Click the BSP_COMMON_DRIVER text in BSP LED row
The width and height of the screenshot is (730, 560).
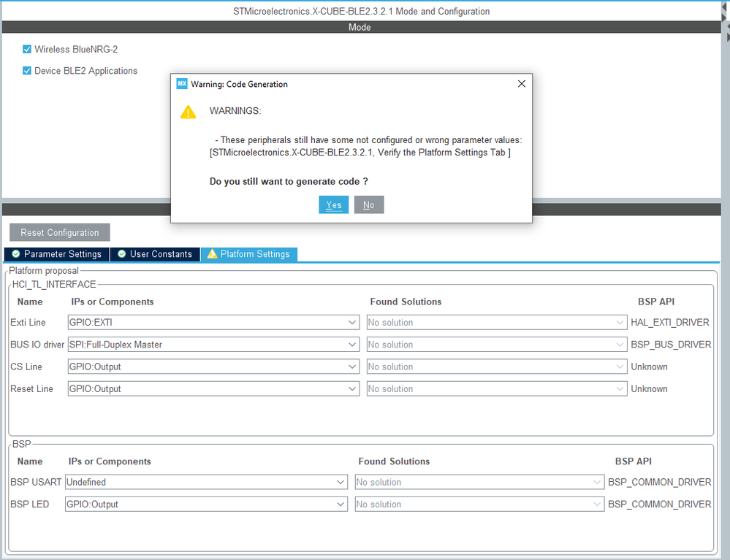[660, 505]
